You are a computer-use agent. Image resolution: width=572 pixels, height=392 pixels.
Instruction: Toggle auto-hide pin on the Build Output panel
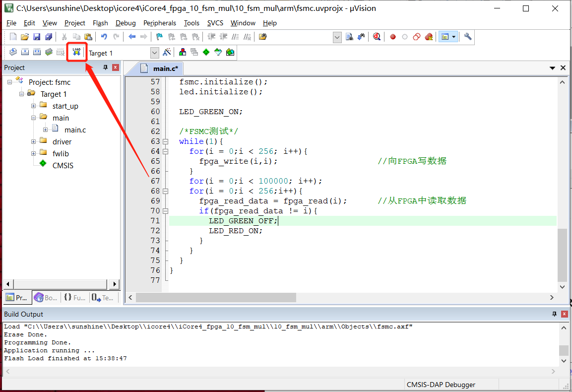coord(554,314)
